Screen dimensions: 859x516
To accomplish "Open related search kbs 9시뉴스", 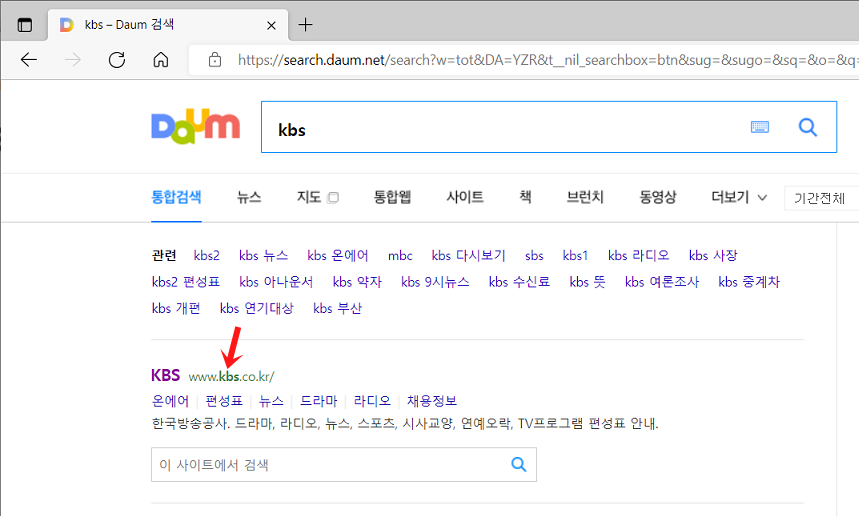I will (x=435, y=282).
